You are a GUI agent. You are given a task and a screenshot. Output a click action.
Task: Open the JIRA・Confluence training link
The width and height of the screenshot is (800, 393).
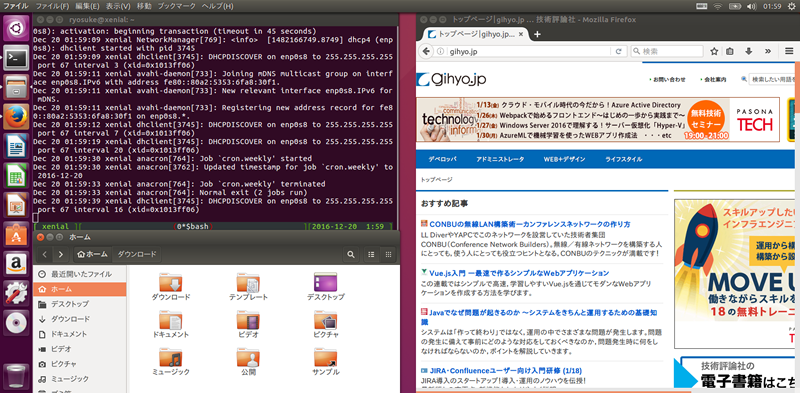pyautogui.click(x=506, y=371)
